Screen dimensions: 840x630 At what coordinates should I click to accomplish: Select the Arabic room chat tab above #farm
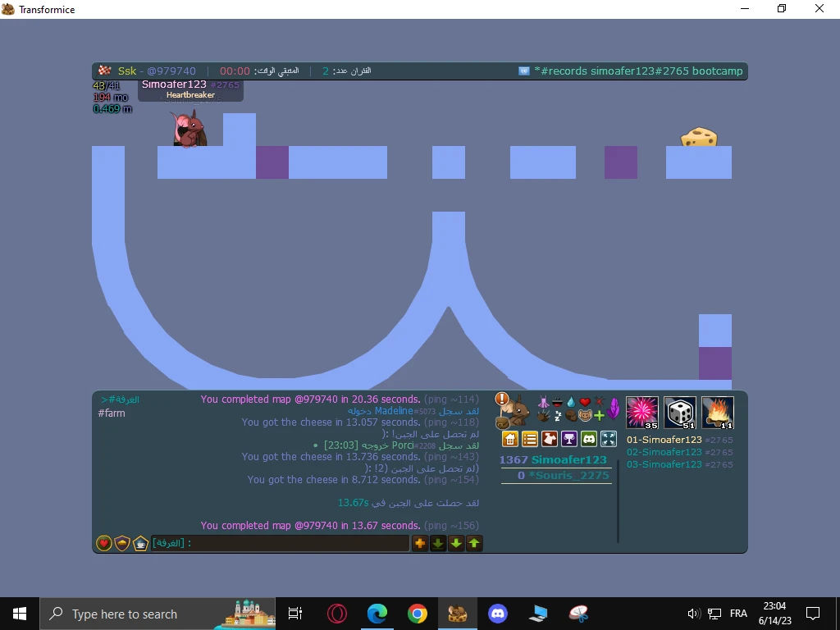(x=120, y=399)
